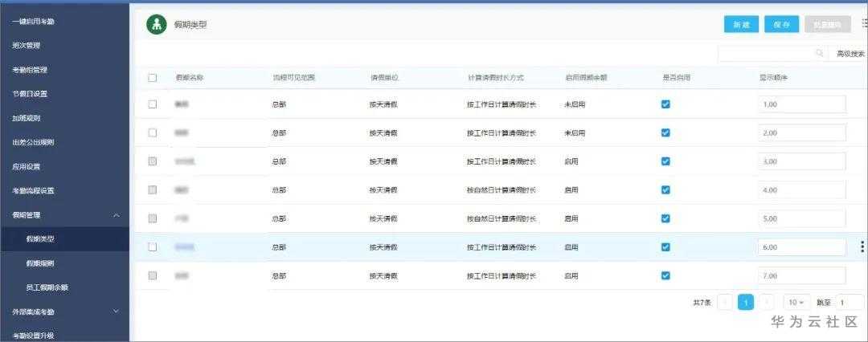
Task: Click 总部 in the 7.00 row
Action: tap(279, 275)
